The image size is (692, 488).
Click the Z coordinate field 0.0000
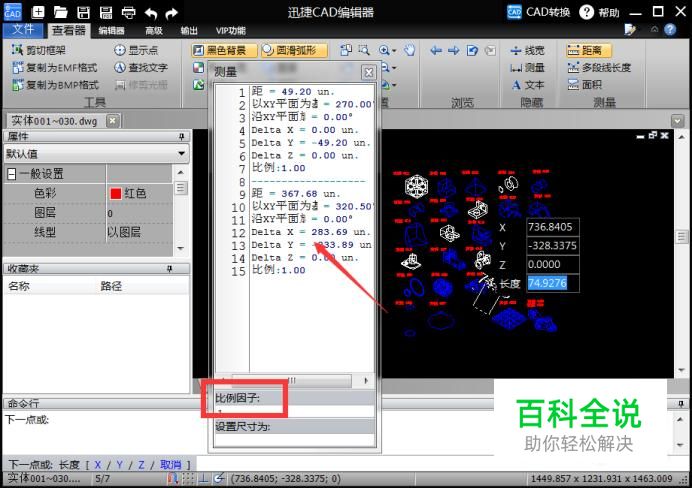(553, 264)
